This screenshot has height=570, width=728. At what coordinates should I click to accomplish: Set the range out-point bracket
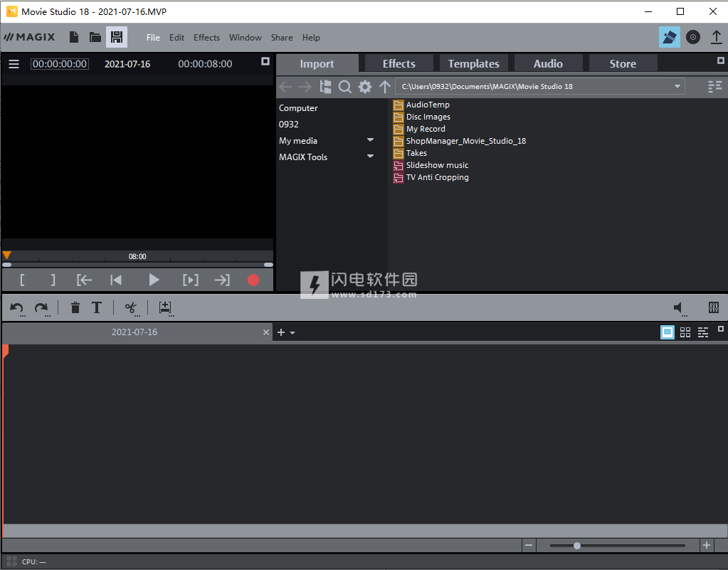(53, 280)
